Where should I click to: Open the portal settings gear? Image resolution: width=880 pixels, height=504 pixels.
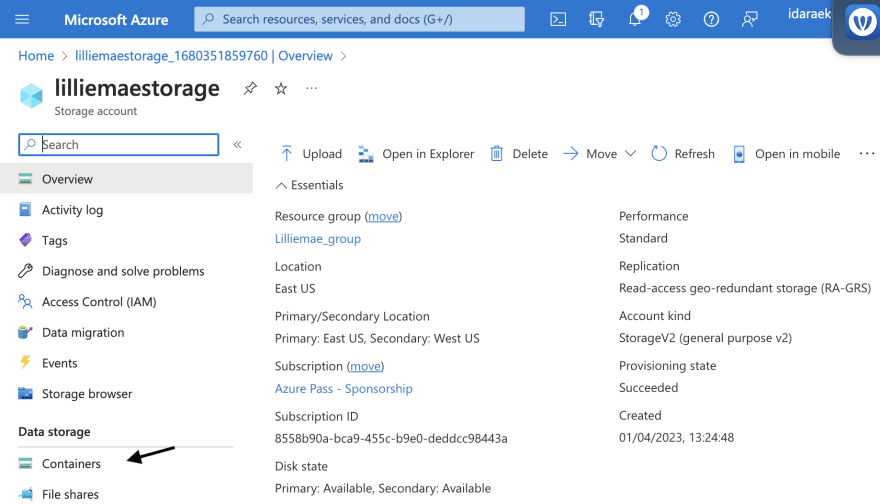click(673, 20)
